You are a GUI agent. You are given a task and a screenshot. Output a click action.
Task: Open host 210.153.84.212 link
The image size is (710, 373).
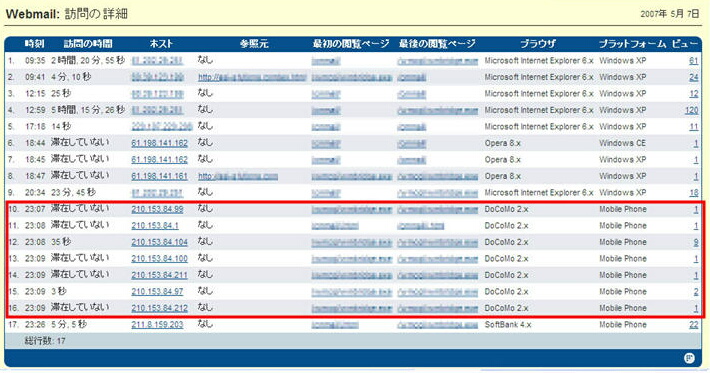pyautogui.click(x=159, y=308)
